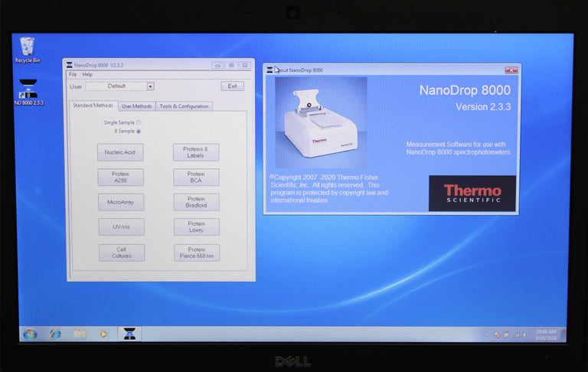
Task: Open the Help menu
Action: [87, 74]
